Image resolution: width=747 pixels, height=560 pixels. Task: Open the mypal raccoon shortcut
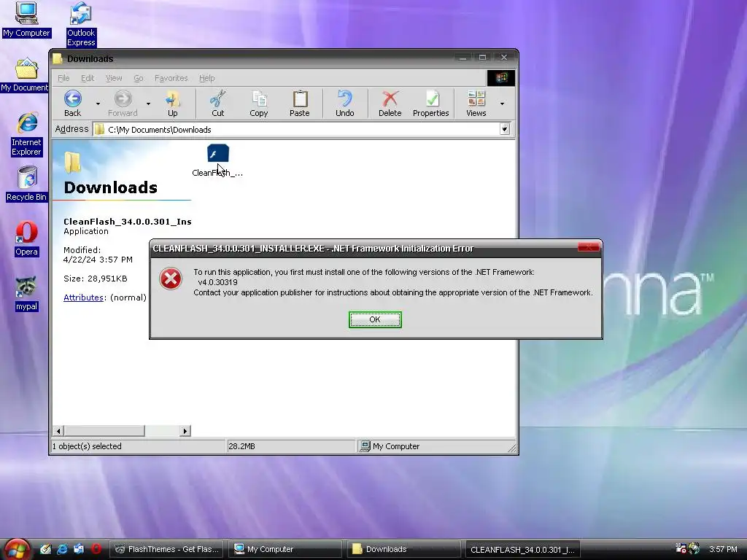pos(27,294)
